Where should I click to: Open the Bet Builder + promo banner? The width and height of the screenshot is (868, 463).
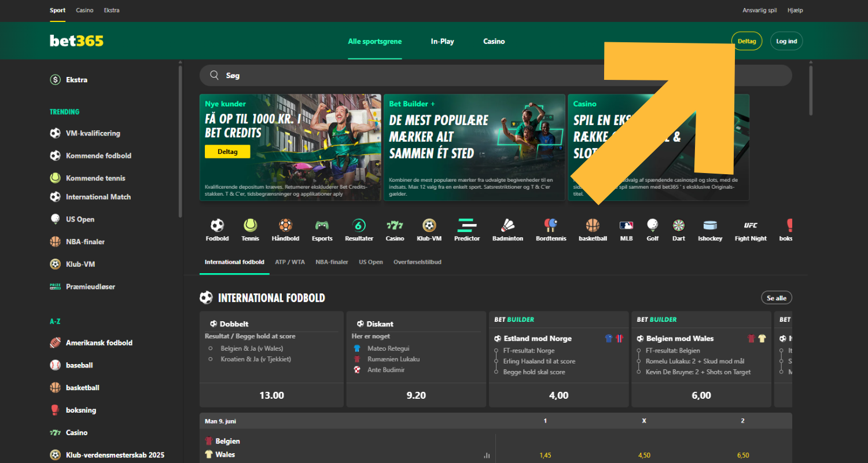click(474, 148)
